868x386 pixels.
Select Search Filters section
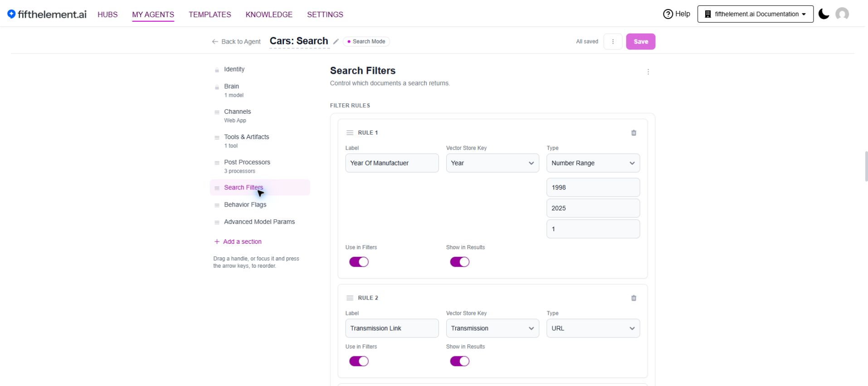pos(260,188)
